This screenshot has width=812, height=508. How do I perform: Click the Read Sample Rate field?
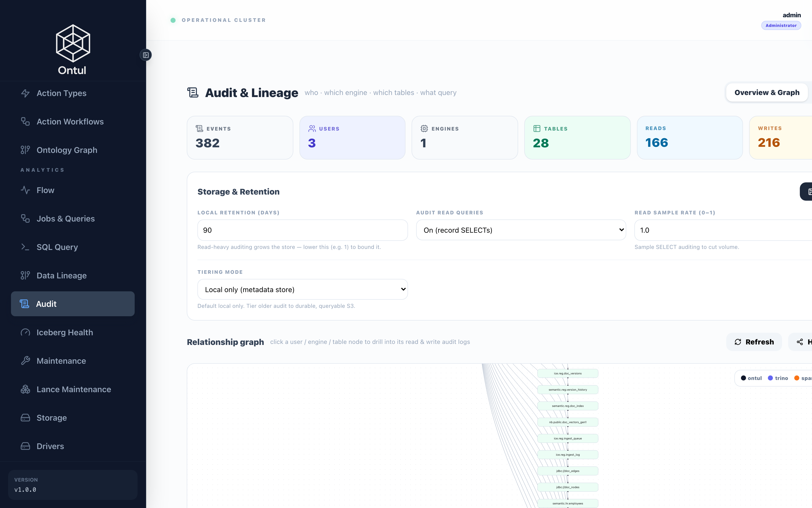tap(723, 230)
